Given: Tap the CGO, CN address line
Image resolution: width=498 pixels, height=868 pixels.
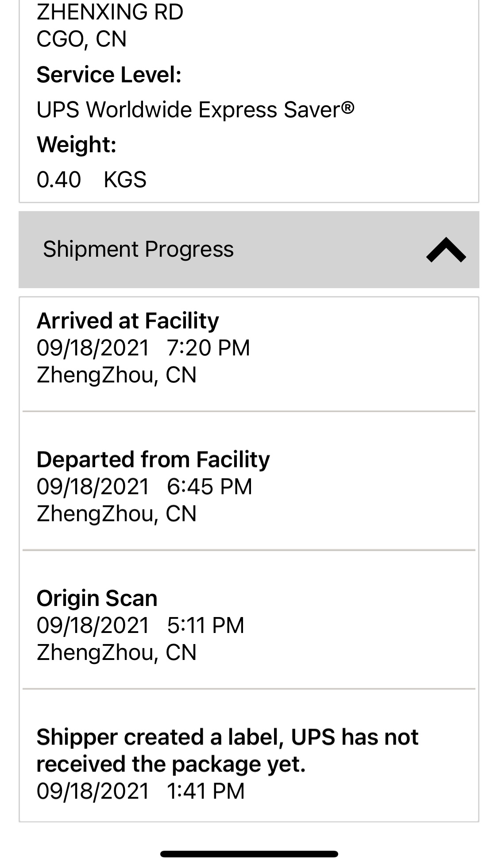Looking at the screenshot, I should click(x=81, y=39).
